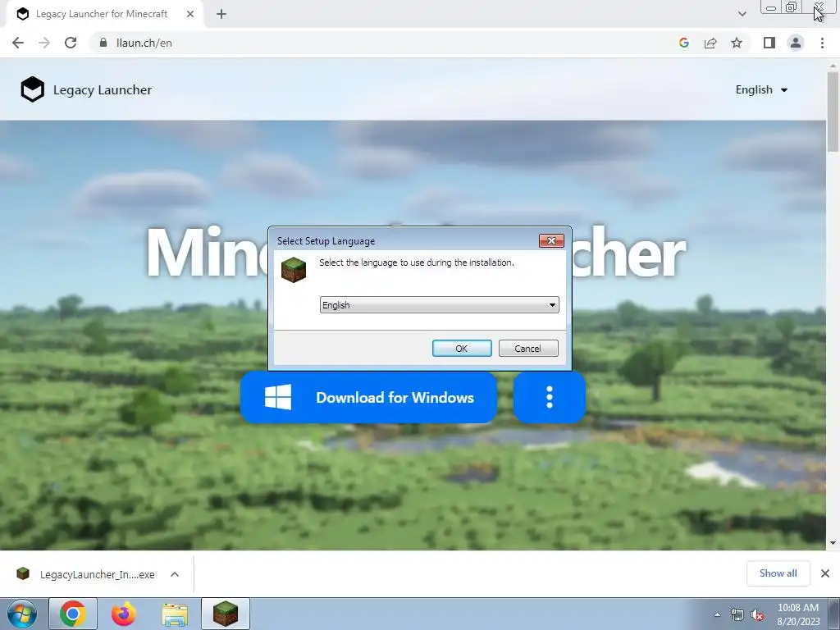The width and height of the screenshot is (840, 630).
Task: Click the grass block icon in setup dialog
Action: click(294, 269)
